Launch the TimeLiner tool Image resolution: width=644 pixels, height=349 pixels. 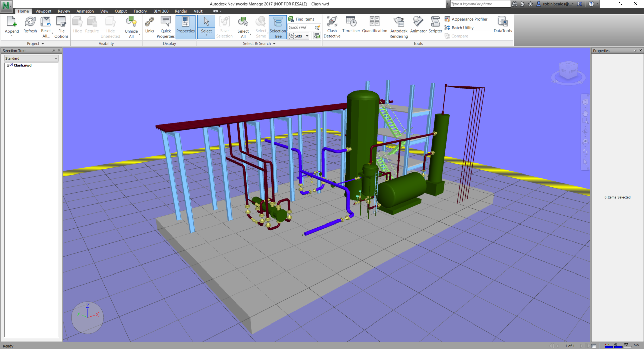pyautogui.click(x=351, y=25)
